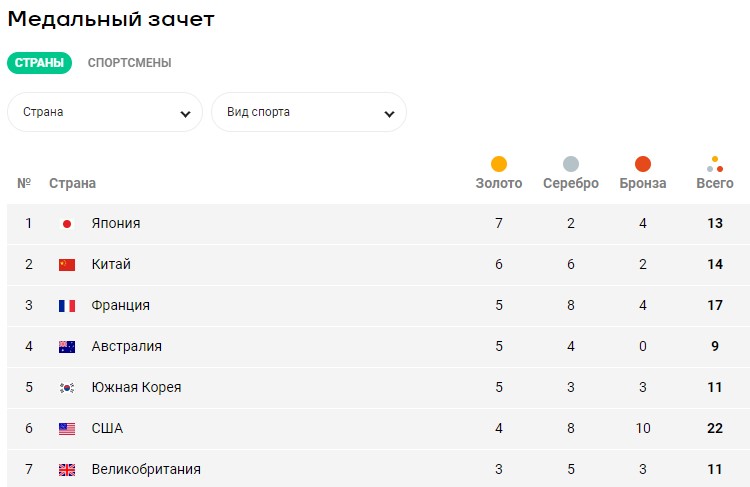This screenshot has width=750, height=487.
Task: Click the gold medal circle icon
Action: tap(499, 164)
